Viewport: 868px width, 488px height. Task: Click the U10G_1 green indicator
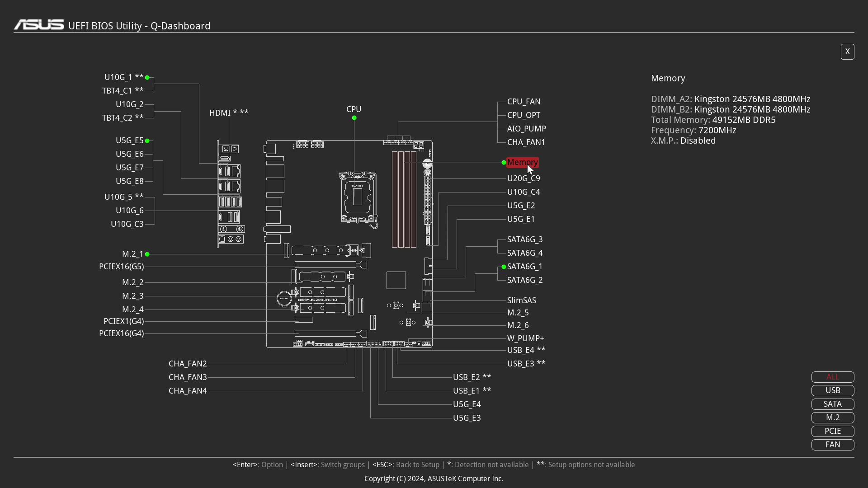tap(148, 78)
